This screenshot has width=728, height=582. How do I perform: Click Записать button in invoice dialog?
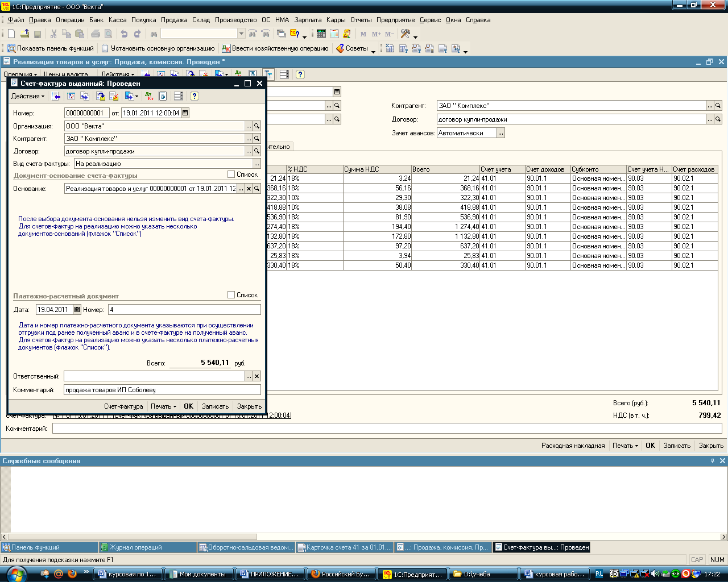215,406
